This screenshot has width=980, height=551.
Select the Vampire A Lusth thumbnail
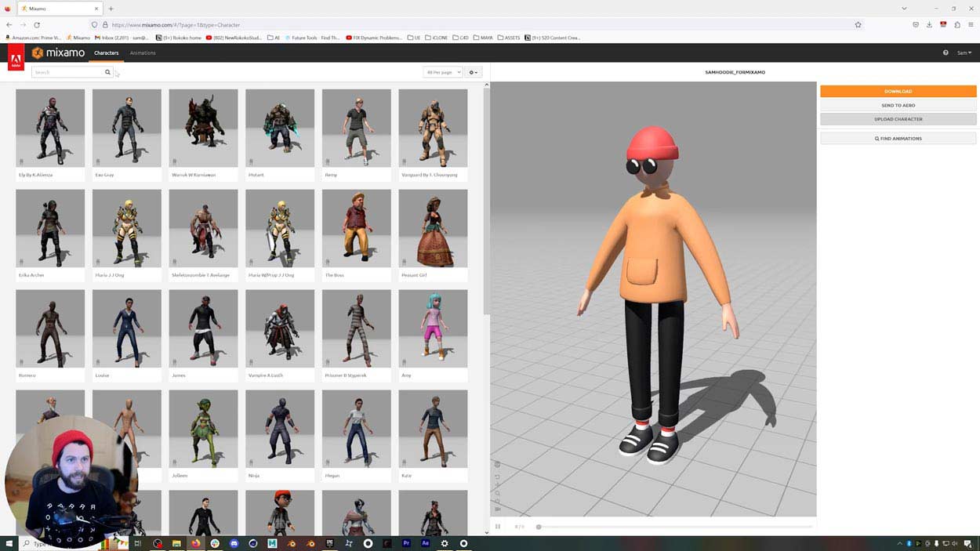click(x=280, y=328)
